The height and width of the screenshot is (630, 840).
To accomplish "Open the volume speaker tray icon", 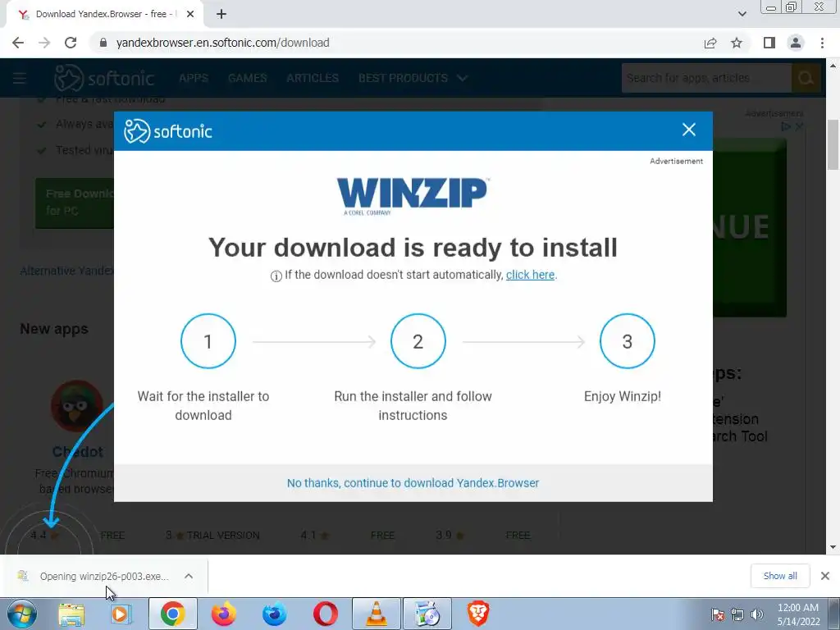I will [x=757, y=614].
